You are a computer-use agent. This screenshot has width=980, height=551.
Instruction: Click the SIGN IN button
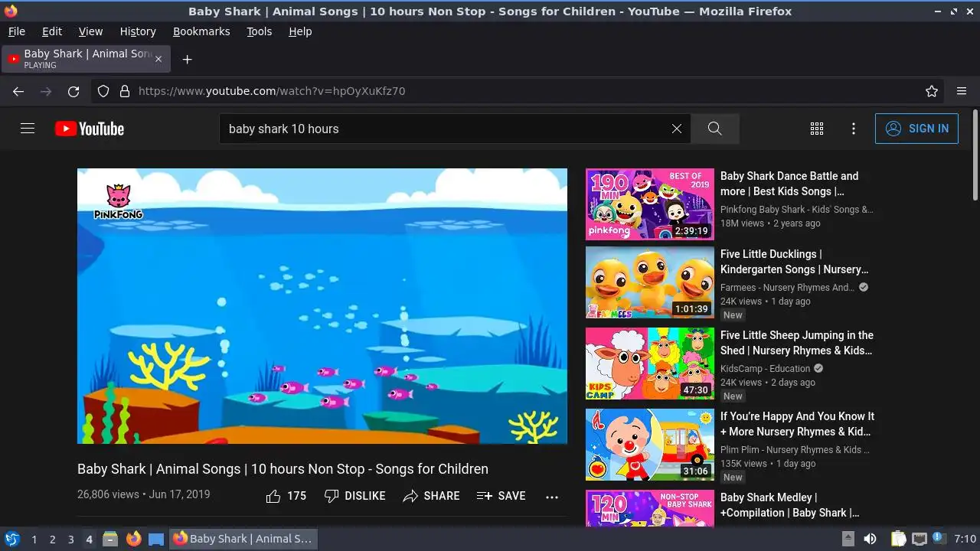click(x=916, y=129)
